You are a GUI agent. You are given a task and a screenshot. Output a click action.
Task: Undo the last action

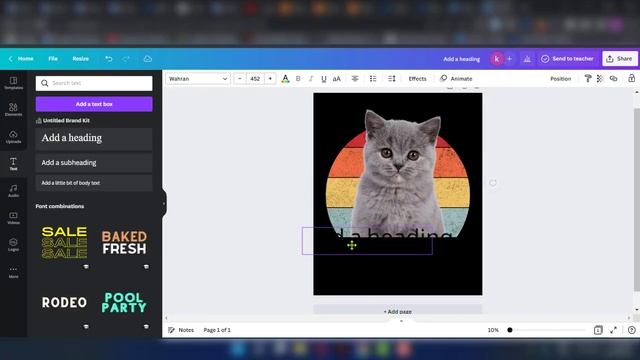pos(109,59)
